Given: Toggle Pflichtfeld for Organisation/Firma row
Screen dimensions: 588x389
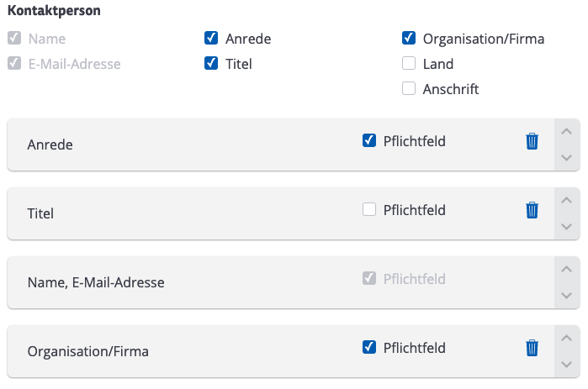Looking at the screenshot, I should [x=369, y=347].
